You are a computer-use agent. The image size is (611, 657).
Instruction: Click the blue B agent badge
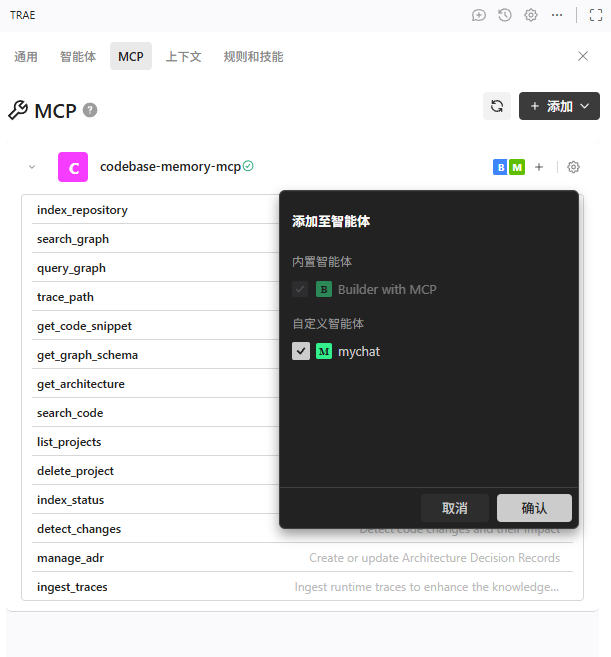click(x=500, y=167)
